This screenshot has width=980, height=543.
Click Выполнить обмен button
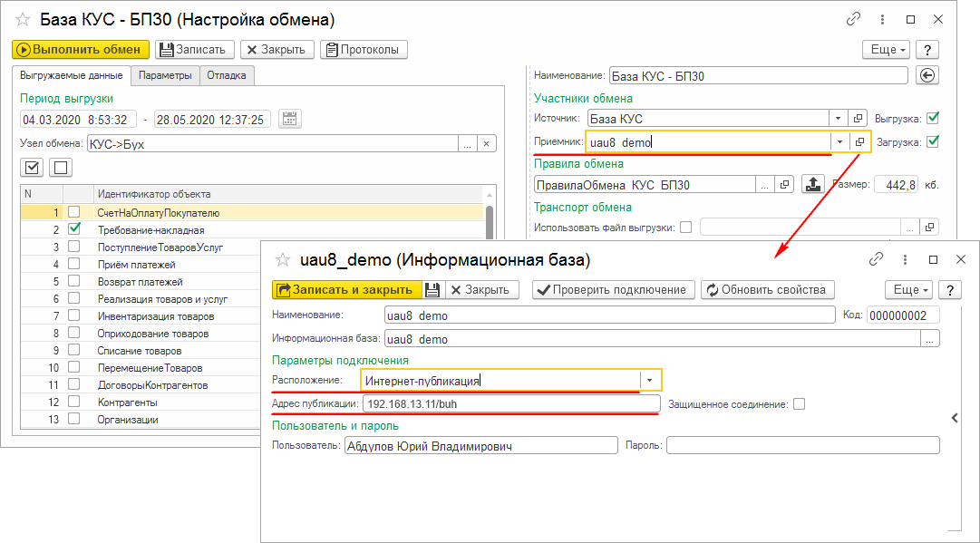pyautogui.click(x=81, y=50)
